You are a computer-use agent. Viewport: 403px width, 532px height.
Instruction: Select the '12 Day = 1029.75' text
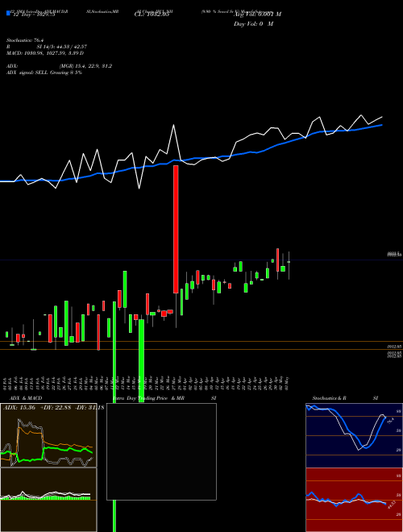pyautogui.click(x=33, y=15)
